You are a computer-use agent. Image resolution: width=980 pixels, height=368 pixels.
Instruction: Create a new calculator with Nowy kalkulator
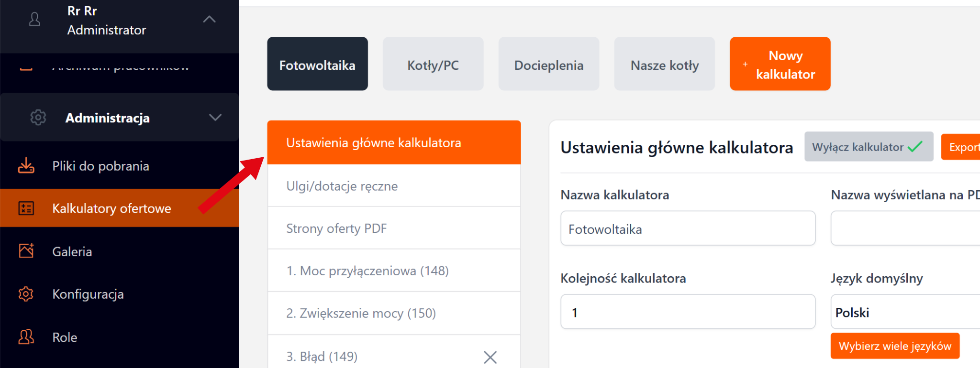(780, 64)
